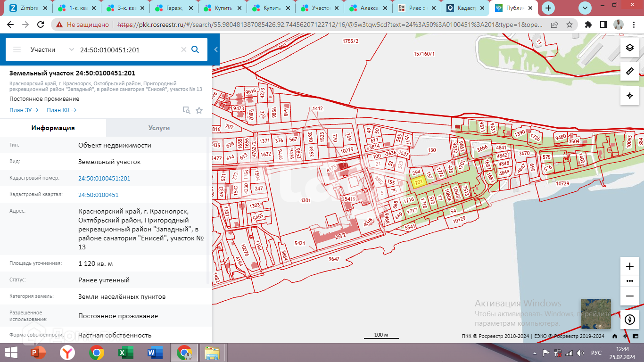Open cadastral quarter 24:50:0100451 link
Viewport: 644px width, 362px height.
click(98, 195)
